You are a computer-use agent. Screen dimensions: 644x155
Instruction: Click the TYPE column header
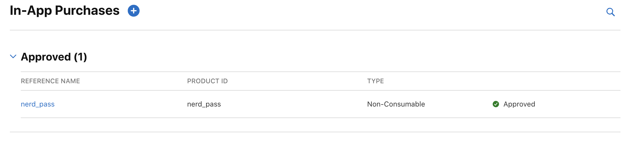pyautogui.click(x=375, y=81)
